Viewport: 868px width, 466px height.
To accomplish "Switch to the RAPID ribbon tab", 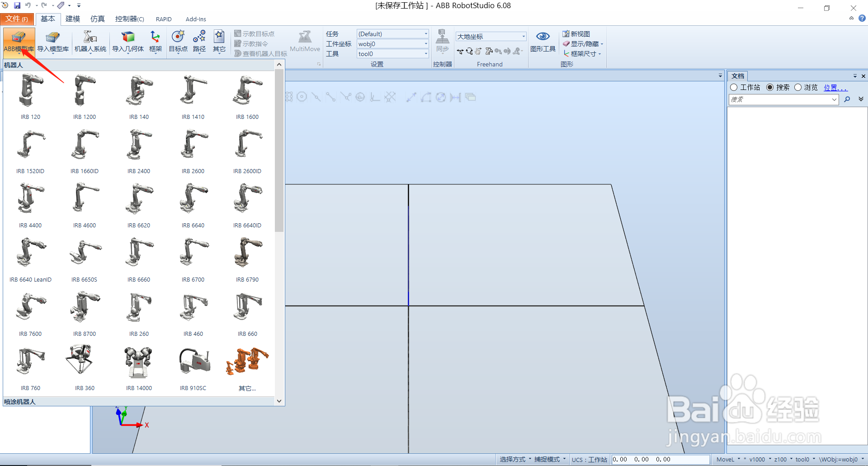I will coord(164,19).
